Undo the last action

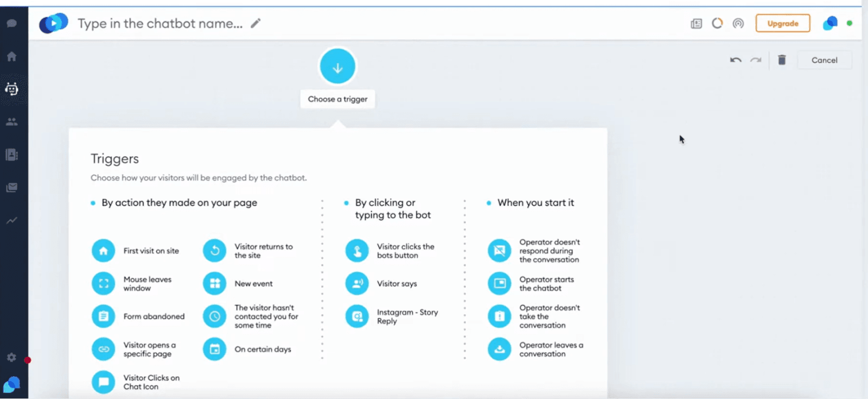click(x=736, y=60)
